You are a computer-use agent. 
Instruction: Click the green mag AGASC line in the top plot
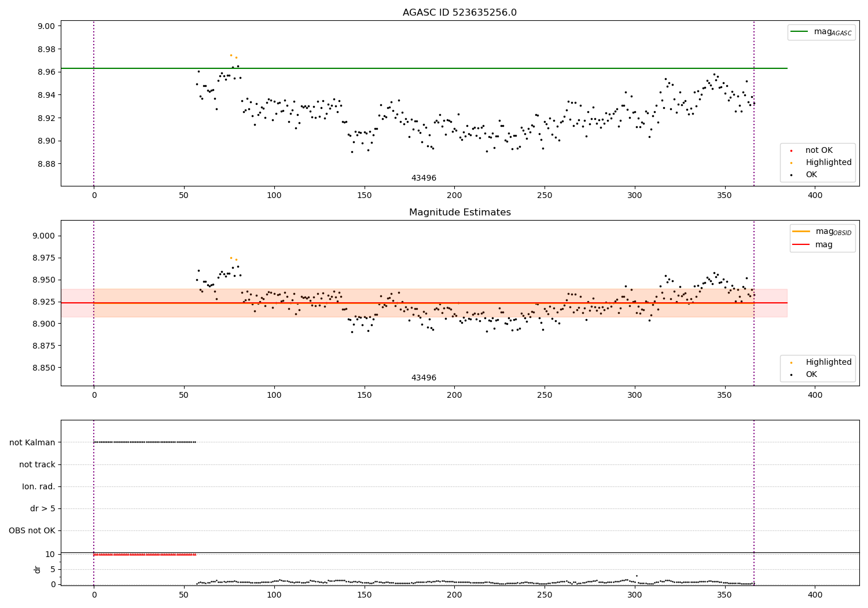pyautogui.click(x=424, y=68)
